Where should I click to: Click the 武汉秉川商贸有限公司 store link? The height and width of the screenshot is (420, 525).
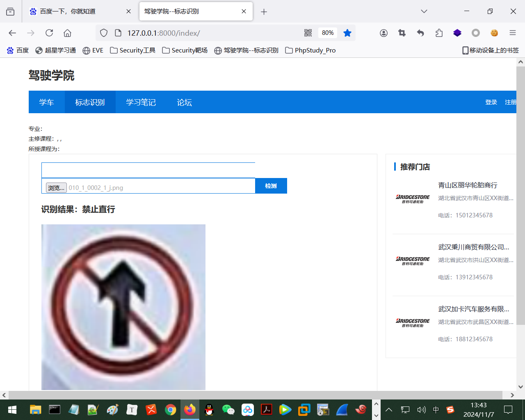point(473,247)
